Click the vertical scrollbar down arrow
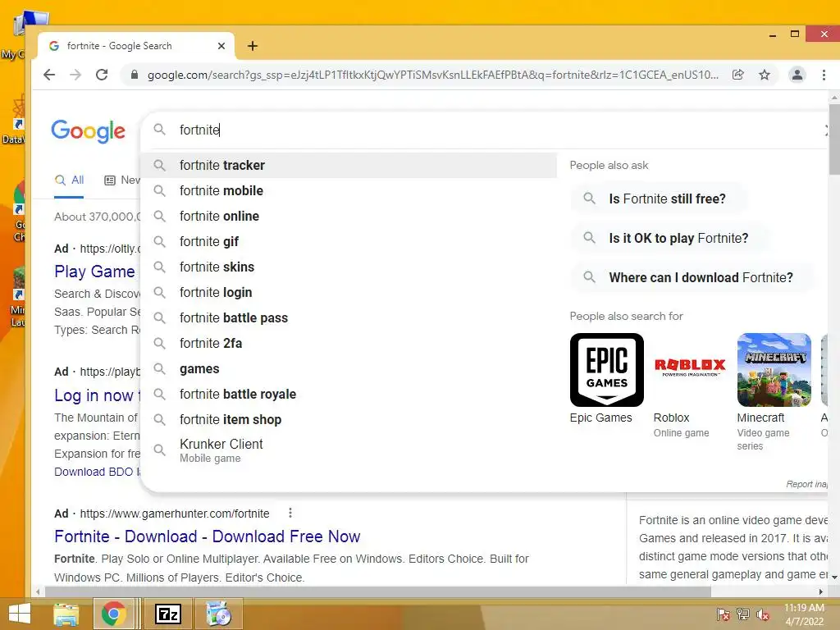The width and height of the screenshot is (840, 630). click(x=834, y=577)
